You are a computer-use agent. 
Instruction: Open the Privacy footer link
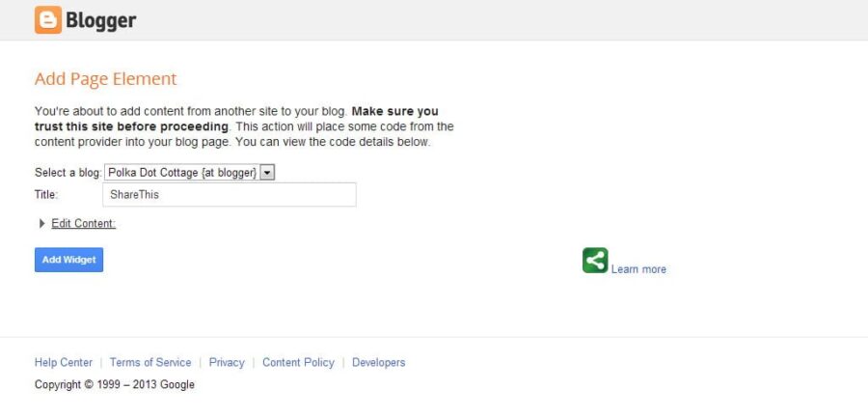[227, 363]
